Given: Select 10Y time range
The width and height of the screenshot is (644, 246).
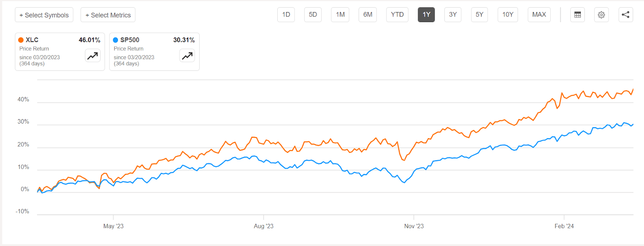Looking at the screenshot, I should (x=508, y=15).
